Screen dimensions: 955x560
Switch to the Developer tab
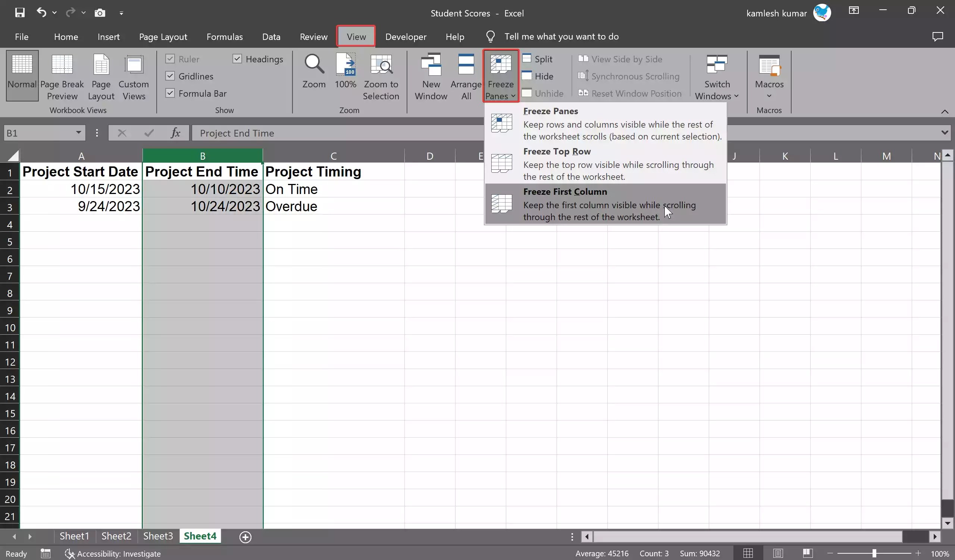[405, 36]
